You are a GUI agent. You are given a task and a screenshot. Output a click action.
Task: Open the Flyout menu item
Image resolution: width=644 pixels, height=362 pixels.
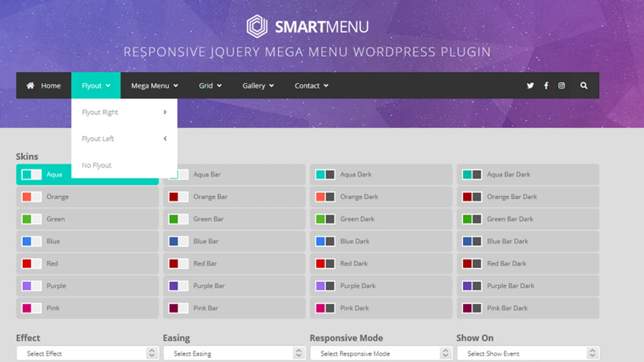(96, 85)
